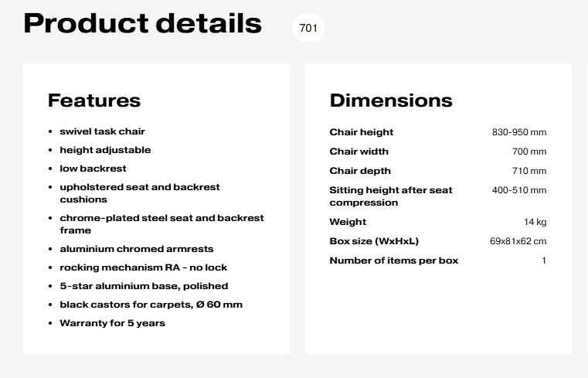Select the Features section heading
This screenshot has height=378, width=588.
pyautogui.click(x=94, y=100)
